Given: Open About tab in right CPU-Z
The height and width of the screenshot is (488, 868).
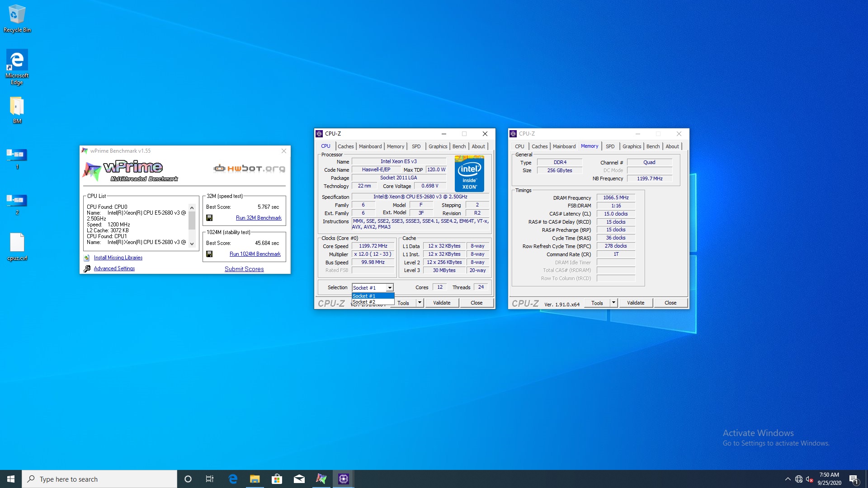Looking at the screenshot, I should 672,146.
